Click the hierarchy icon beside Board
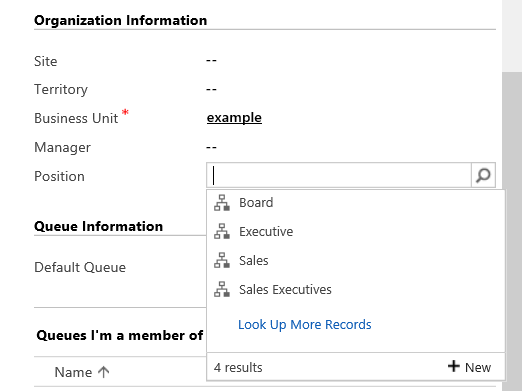526x391 pixels. [222, 203]
